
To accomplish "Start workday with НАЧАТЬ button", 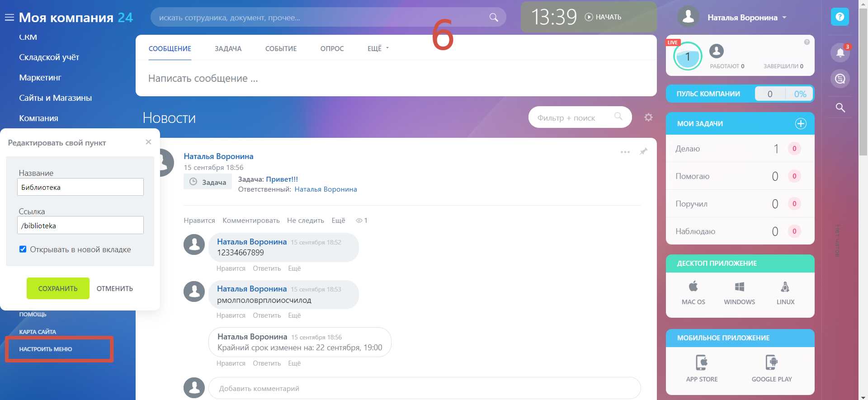I will click(x=603, y=17).
